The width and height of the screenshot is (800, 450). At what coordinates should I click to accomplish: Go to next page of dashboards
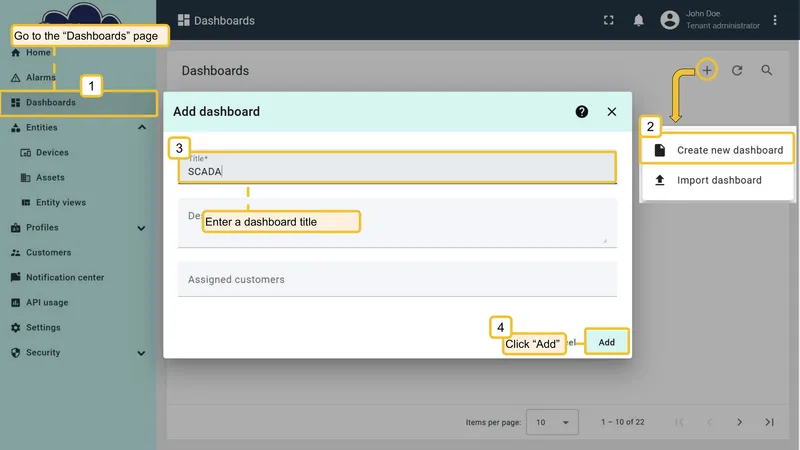point(739,422)
